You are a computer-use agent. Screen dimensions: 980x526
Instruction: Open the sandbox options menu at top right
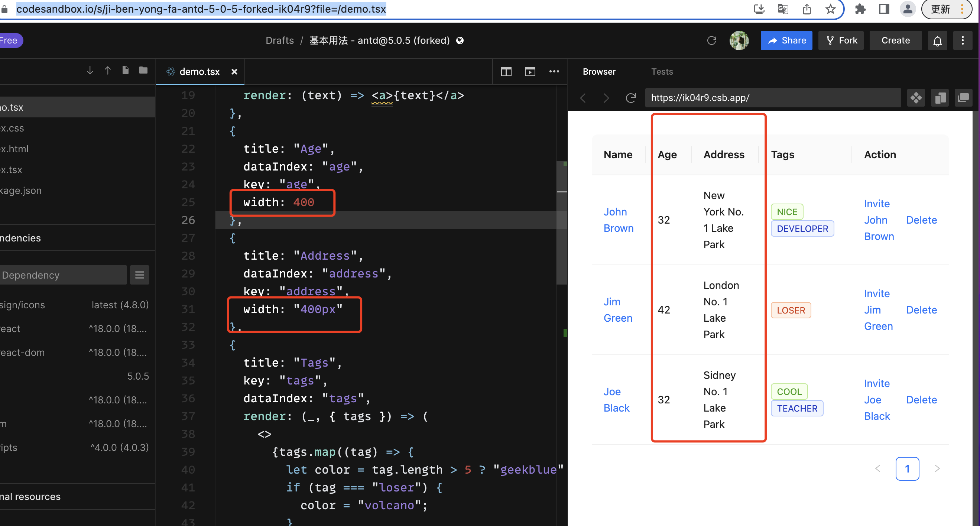(963, 40)
